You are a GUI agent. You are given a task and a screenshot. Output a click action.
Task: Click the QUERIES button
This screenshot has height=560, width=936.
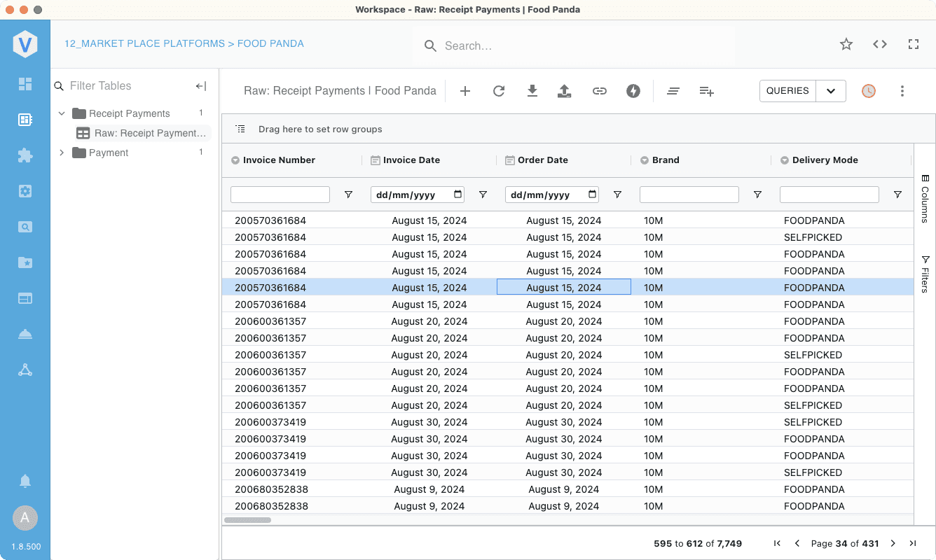[787, 91]
